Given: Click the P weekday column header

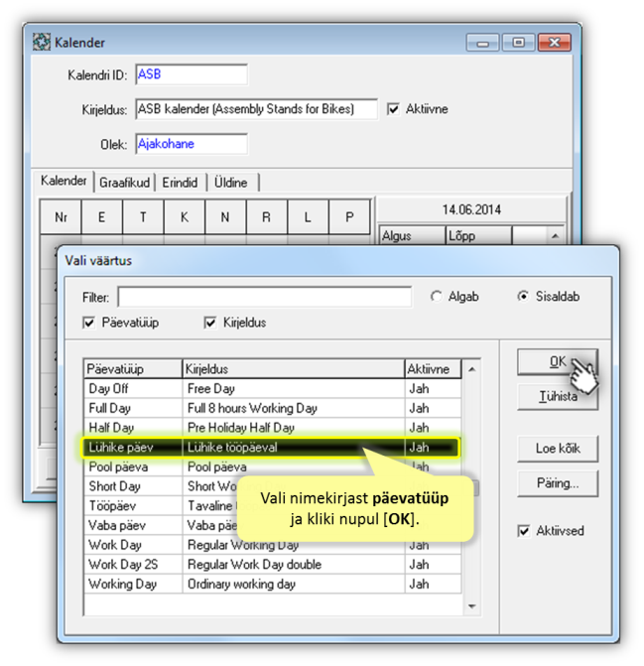Looking at the screenshot, I should [349, 217].
